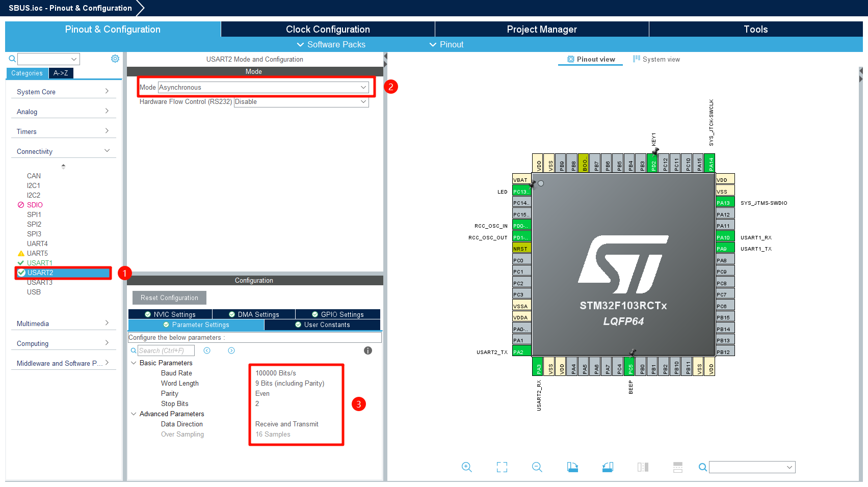Expand the Analog category
Screen dimensions: 868x487
point(63,112)
